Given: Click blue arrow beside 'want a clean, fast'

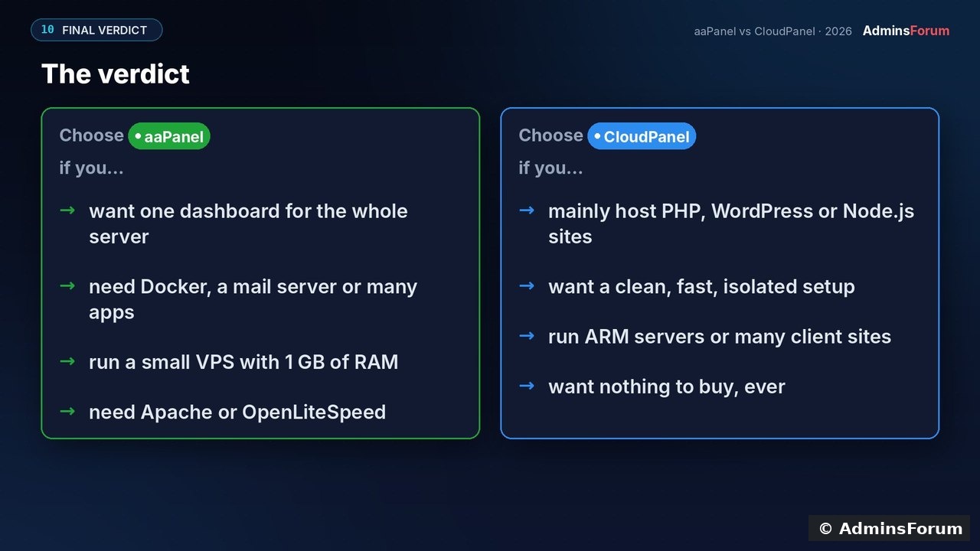Looking at the screenshot, I should (x=527, y=285).
